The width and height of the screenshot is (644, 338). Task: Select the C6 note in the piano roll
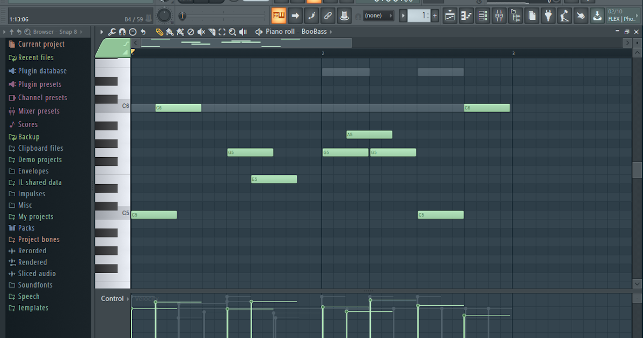point(177,107)
